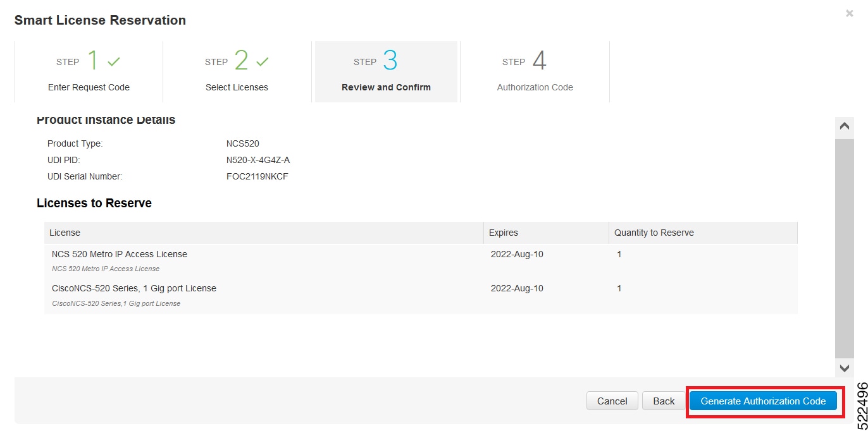Click the Smart License Reservation title
This screenshot has height=431, width=868.
[100, 20]
